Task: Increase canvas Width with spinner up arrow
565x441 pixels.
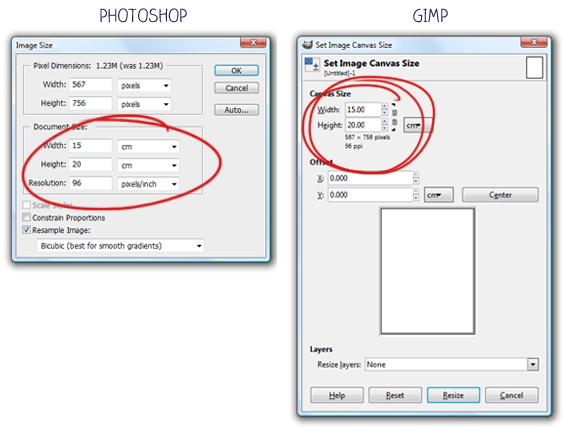Action: click(x=385, y=106)
